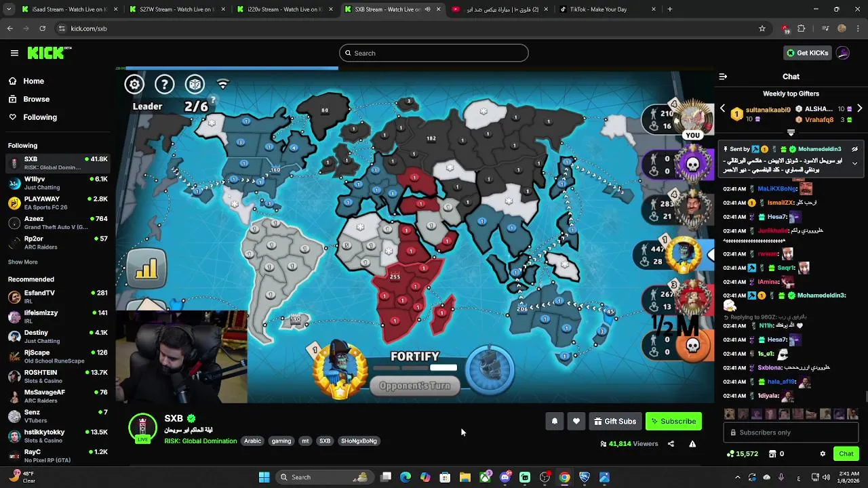Click the stream progress bar above the video
Screen dimensions: 868x488
415,68
